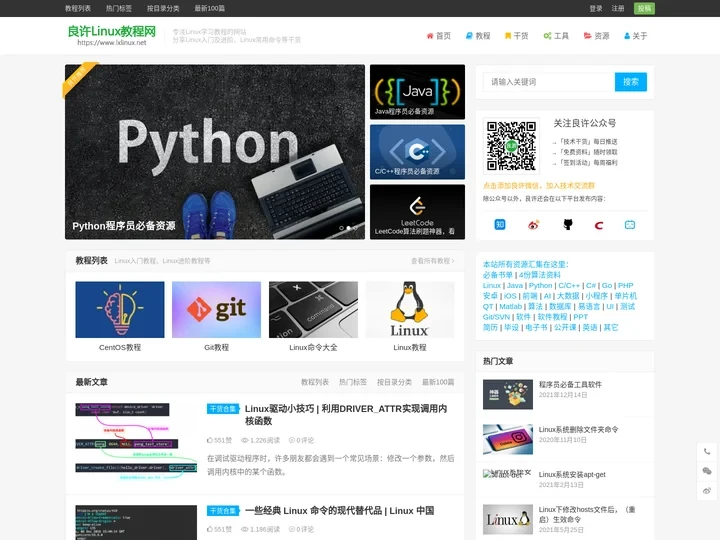Click the blue 搜索 search button

pos(631,82)
